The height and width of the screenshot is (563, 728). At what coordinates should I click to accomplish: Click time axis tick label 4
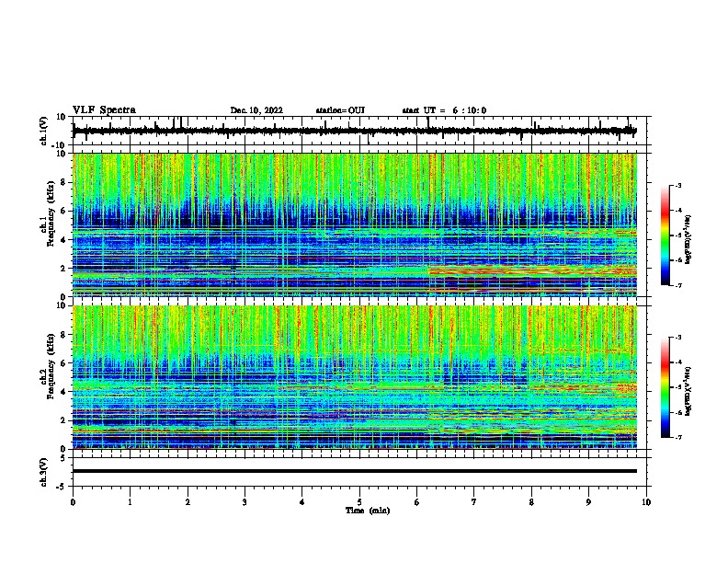[x=302, y=502]
